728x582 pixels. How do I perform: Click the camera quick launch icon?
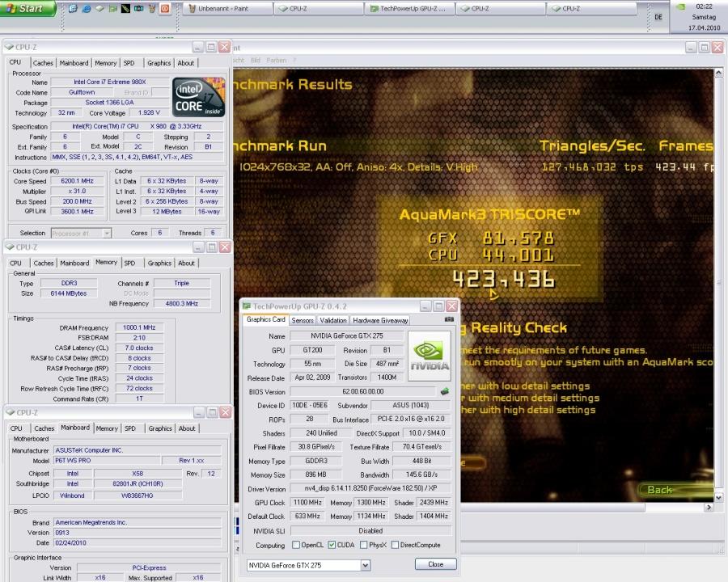(138, 8)
